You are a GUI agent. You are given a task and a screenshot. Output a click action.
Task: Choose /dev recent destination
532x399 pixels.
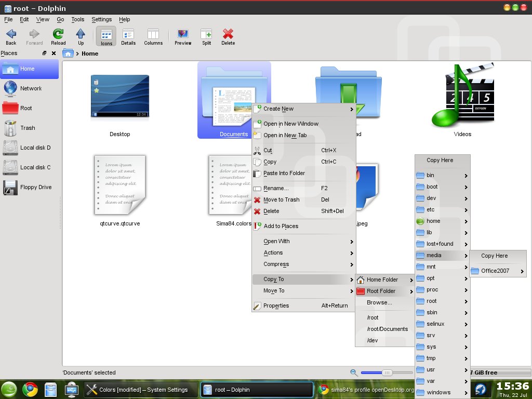pyautogui.click(x=385, y=341)
